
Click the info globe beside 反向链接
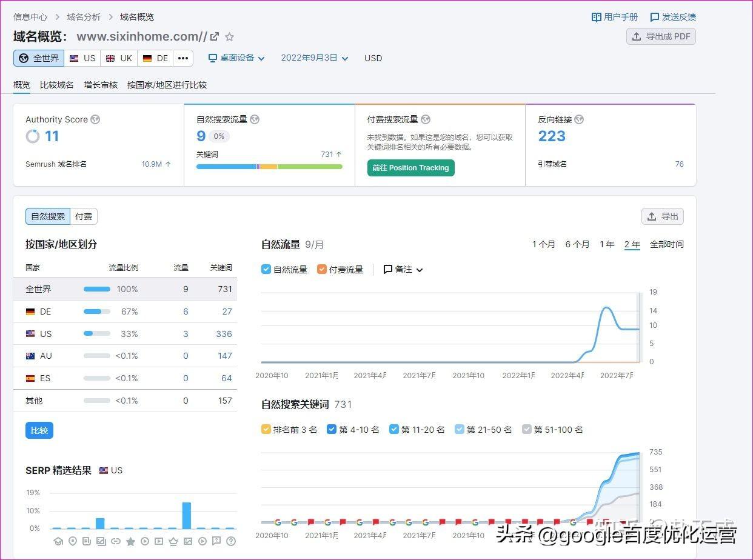tap(579, 119)
